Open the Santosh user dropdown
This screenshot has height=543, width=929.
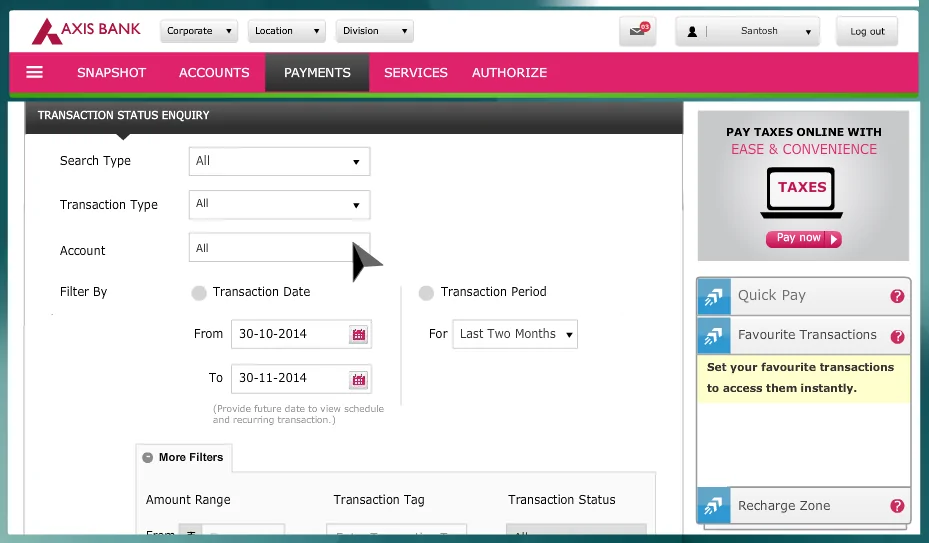click(x=748, y=31)
